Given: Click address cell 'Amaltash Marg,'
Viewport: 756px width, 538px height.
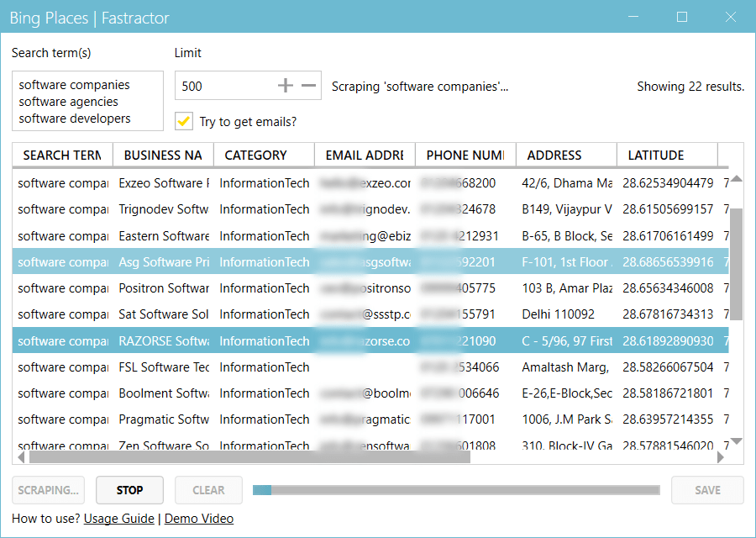Looking at the screenshot, I should point(565,367).
